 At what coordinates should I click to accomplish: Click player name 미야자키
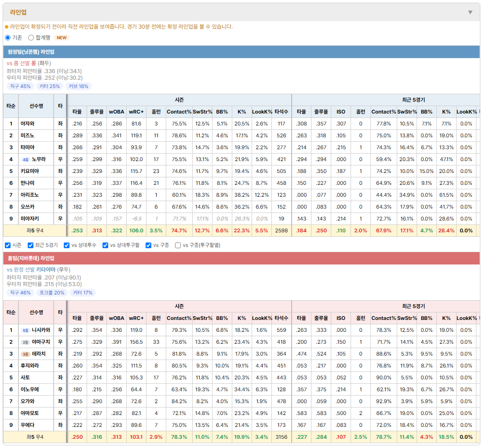coord(30,219)
